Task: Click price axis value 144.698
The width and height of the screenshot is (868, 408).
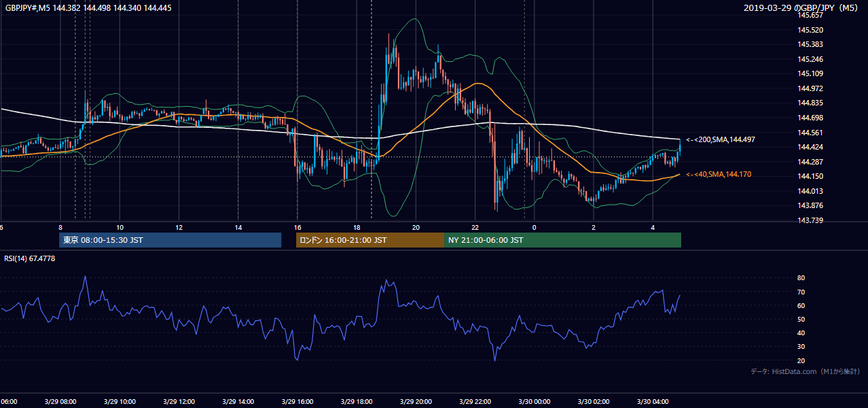Action: pyautogui.click(x=810, y=118)
